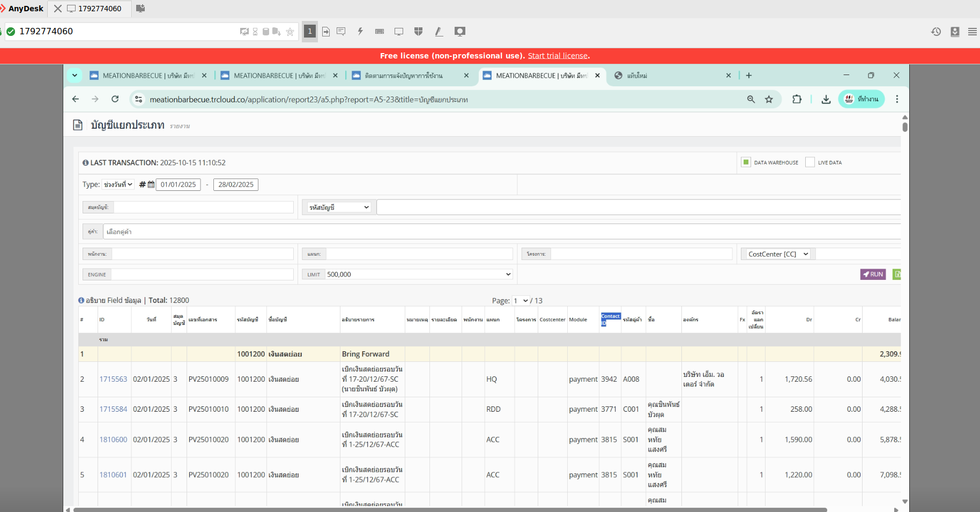Open a new browser tab
This screenshot has width=980, height=512.
749,76
